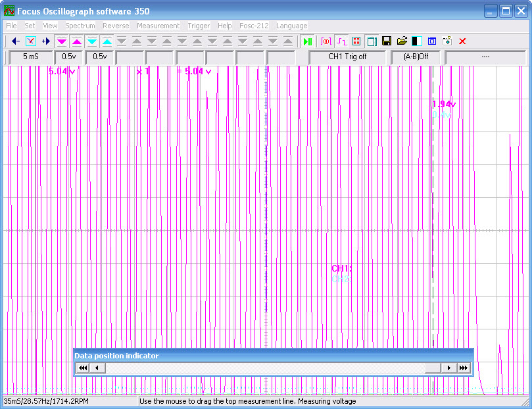
Task: Click the 1.94v cursor voltage readout
Action: 444,105
